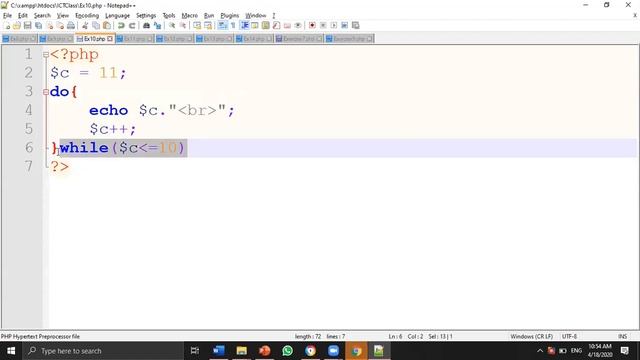Screen dimensions: 640x360
Task: Open the Edit menu
Action: (x=22, y=16)
